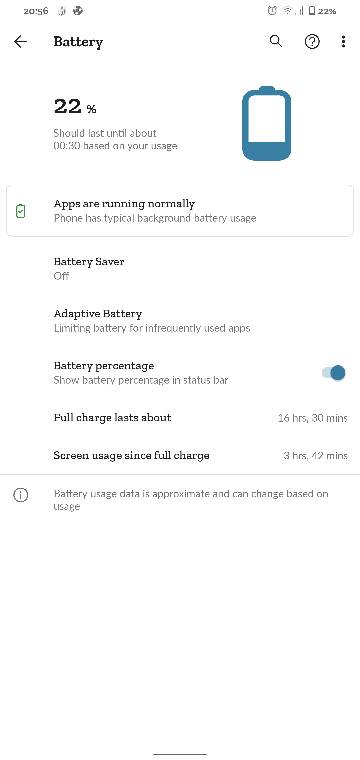The height and width of the screenshot is (760, 360).
Task: Toggle the Battery percentage switch
Action: (x=333, y=373)
